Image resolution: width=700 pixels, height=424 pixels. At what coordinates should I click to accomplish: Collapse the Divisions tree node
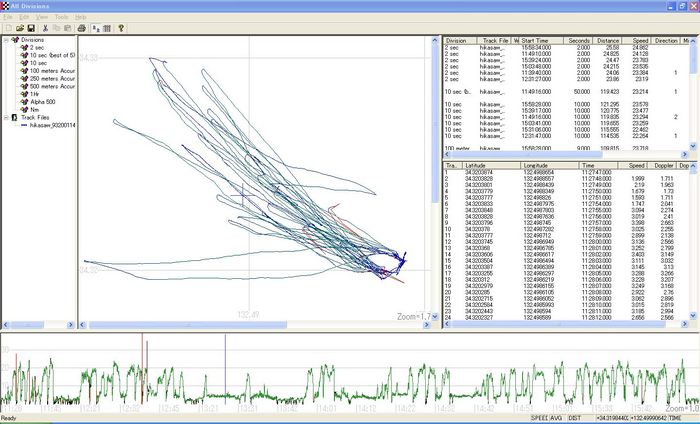coord(6,41)
